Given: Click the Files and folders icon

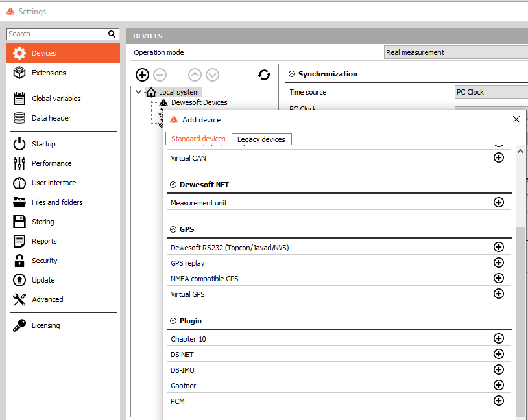Looking at the screenshot, I should 19,202.
